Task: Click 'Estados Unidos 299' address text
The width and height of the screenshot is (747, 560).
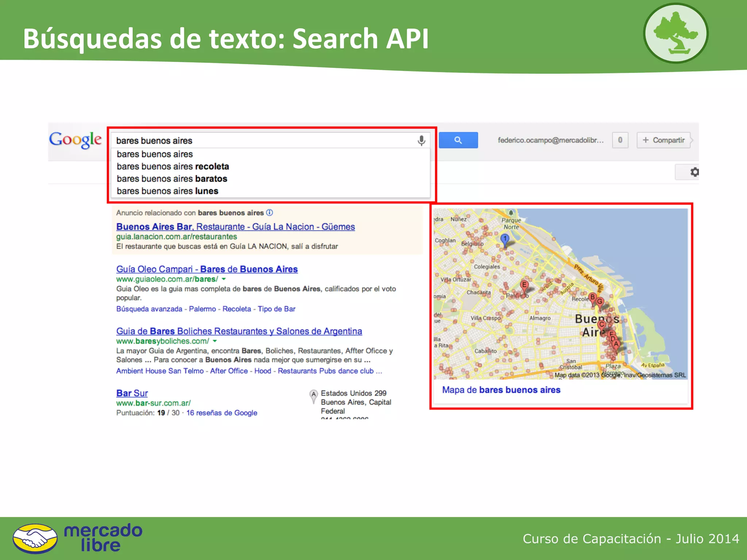Action: click(353, 393)
